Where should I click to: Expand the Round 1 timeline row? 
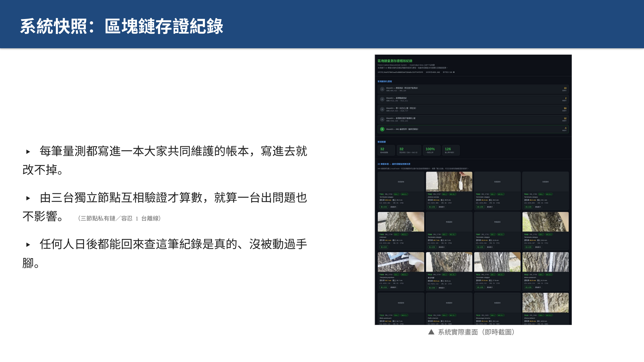(x=473, y=89)
